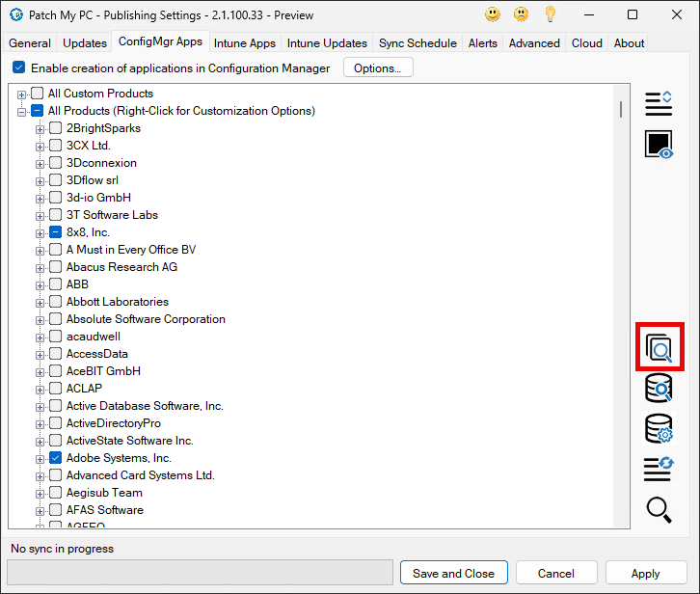
Task: Click the magnifying glass search icon
Action: click(659, 509)
